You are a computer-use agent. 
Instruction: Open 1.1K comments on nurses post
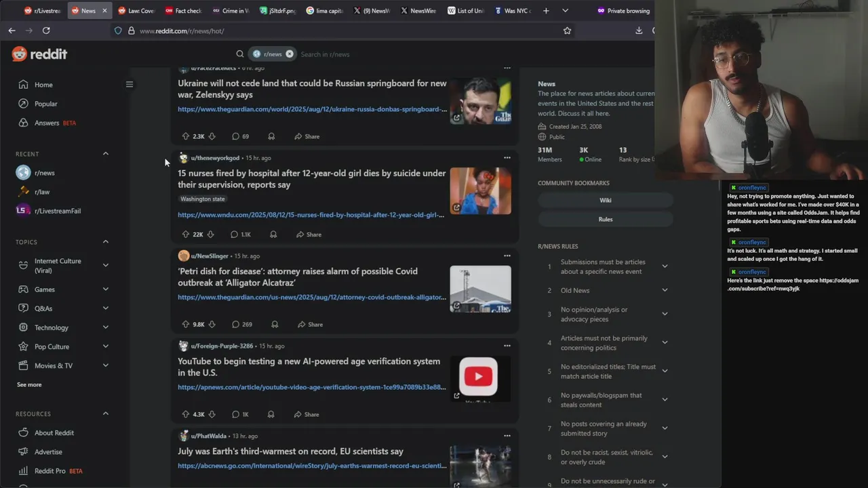(x=241, y=235)
